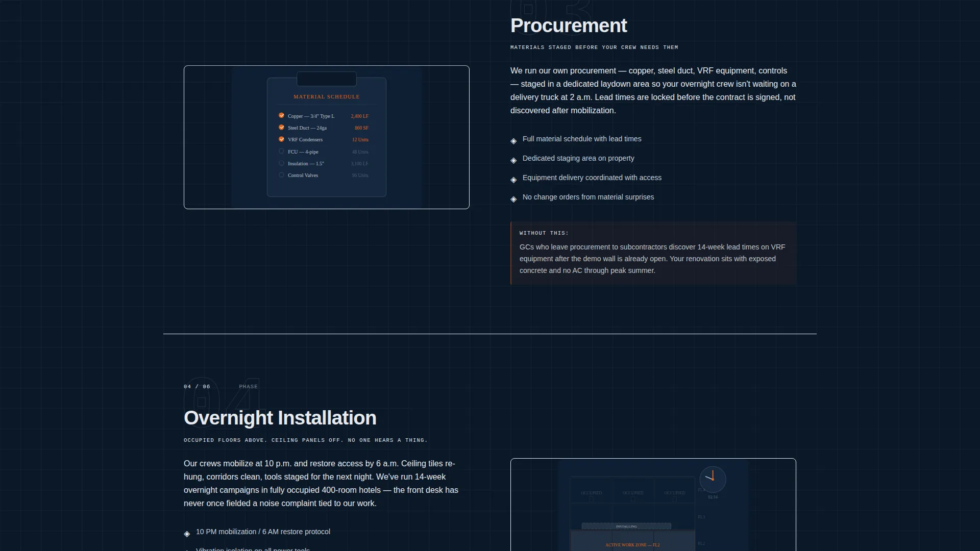Click the PHASE label

[x=248, y=387]
